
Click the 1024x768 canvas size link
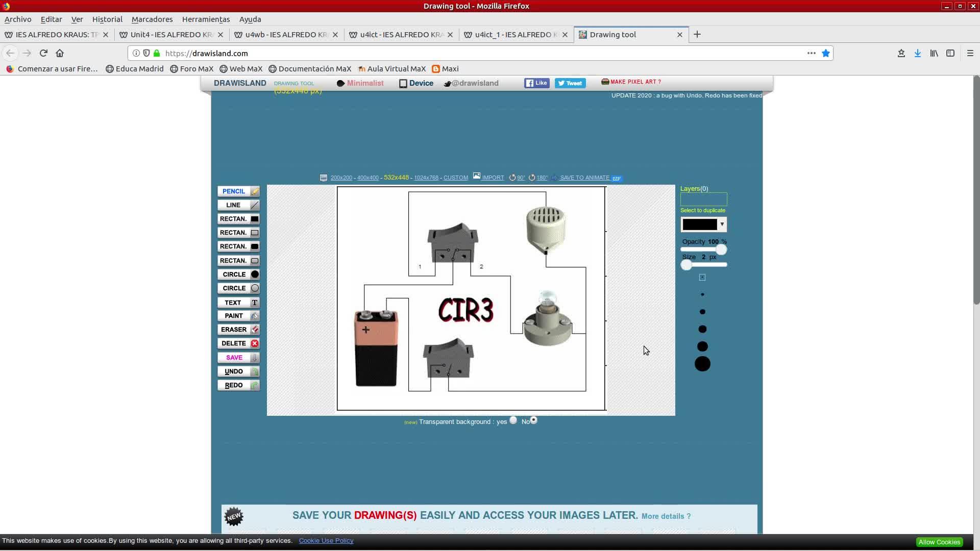[x=426, y=178]
